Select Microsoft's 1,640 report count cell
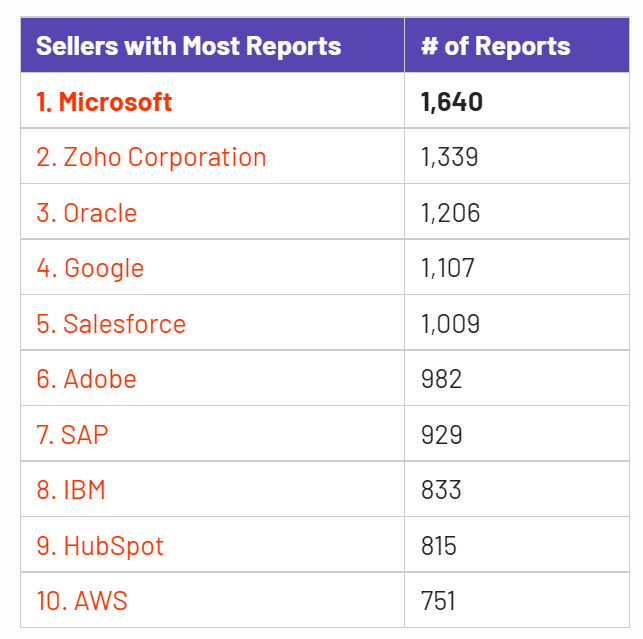Viewport: 643px width, 639px height. (x=452, y=102)
